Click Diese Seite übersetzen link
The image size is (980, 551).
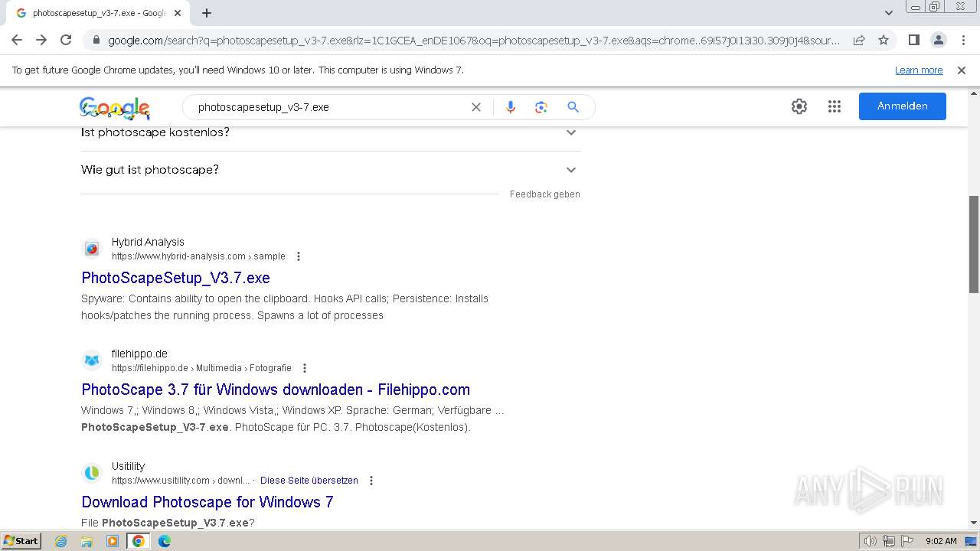click(309, 481)
